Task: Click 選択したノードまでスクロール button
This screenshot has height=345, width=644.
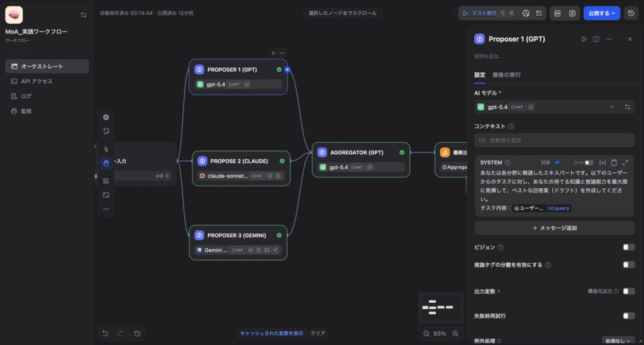Action: tap(343, 13)
